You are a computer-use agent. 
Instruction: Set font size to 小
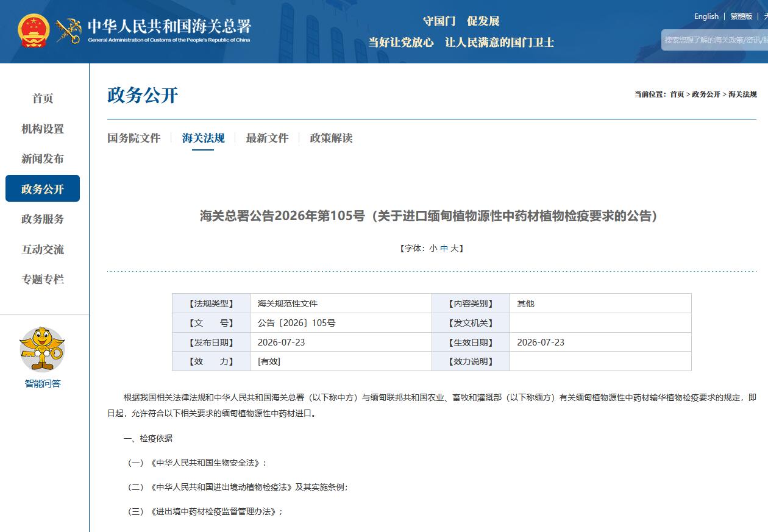pyautogui.click(x=433, y=248)
